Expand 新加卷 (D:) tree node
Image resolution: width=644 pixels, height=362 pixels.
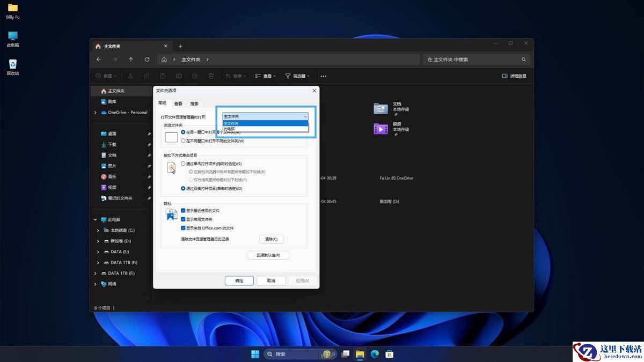(98, 241)
